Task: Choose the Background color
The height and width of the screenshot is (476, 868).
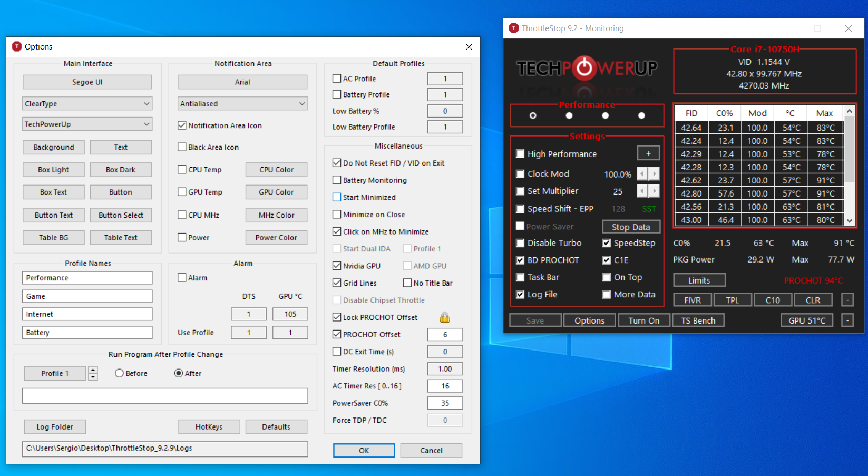Action: coord(54,148)
